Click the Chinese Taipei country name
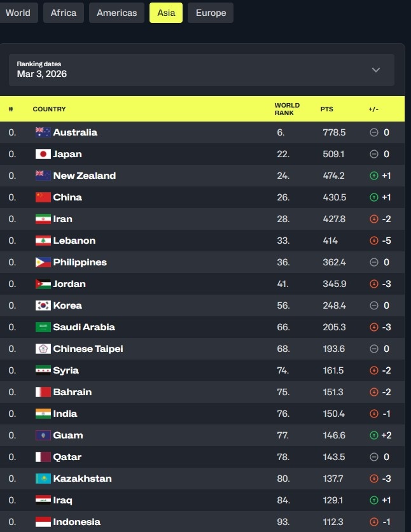The height and width of the screenshot is (532, 411). tap(88, 349)
